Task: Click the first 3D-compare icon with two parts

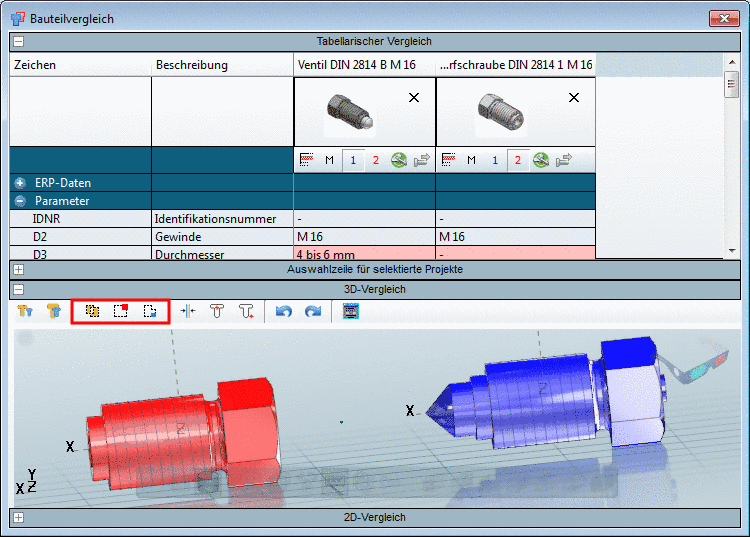Action: pyautogui.click(x=25, y=311)
